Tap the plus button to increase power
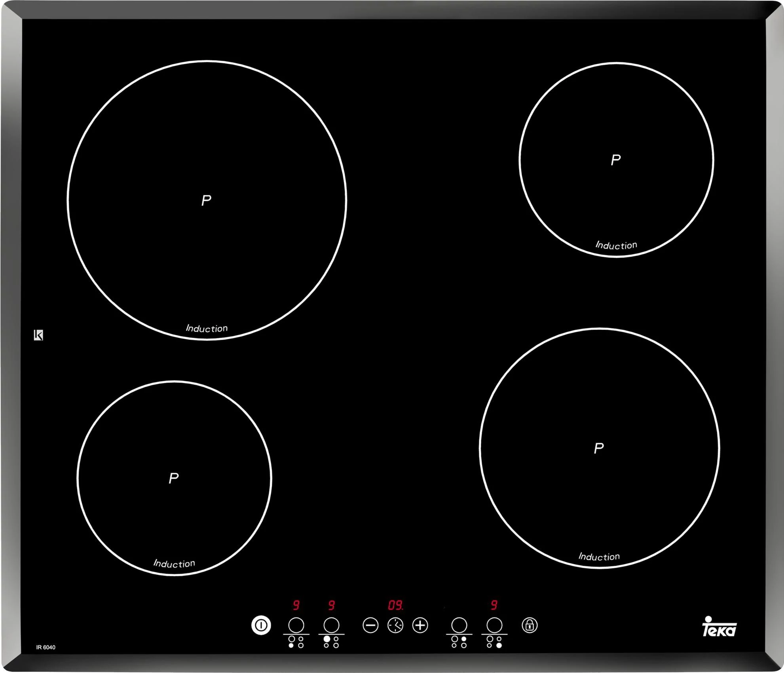 point(420,625)
